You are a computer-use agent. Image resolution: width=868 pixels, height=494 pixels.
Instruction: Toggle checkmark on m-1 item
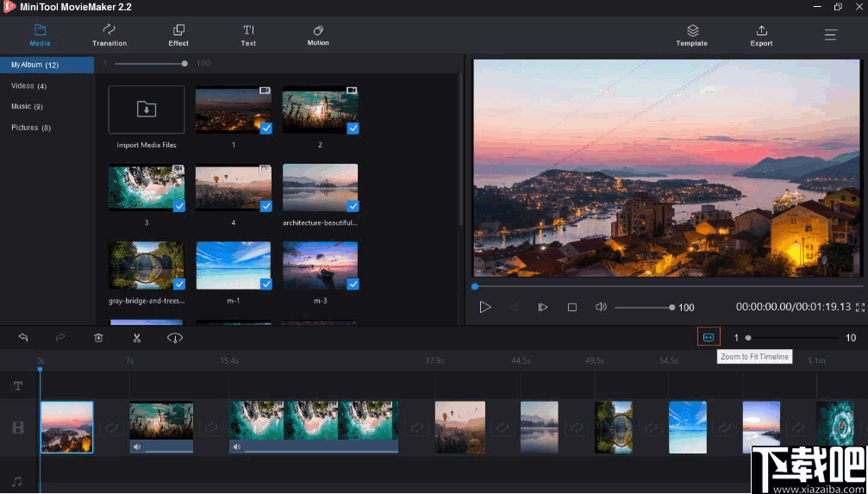tap(266, 285)
